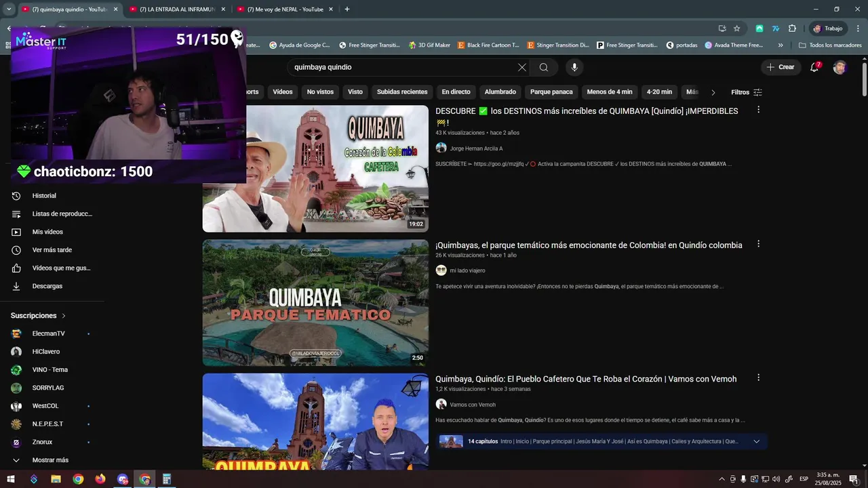The width and height of the screenshot is (868, 488).
Task: Open Listas de reproducción in sidebar
Action: pos(52,214)
